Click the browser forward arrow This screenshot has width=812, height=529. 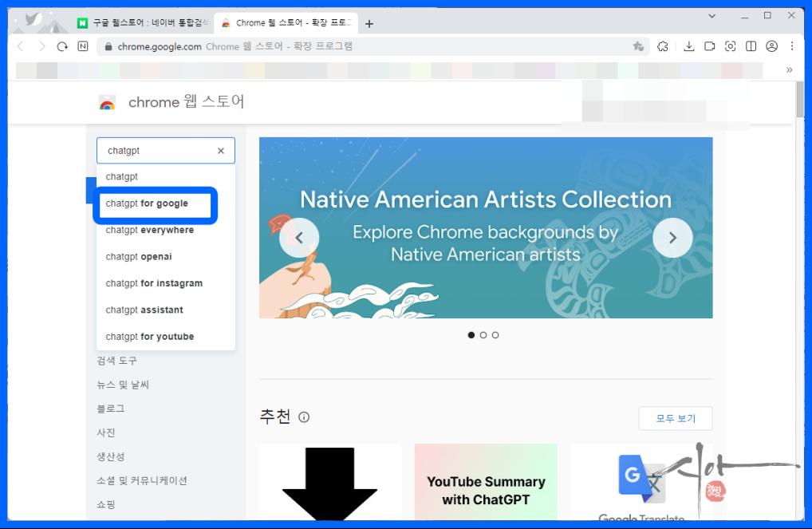pos(42,46)
